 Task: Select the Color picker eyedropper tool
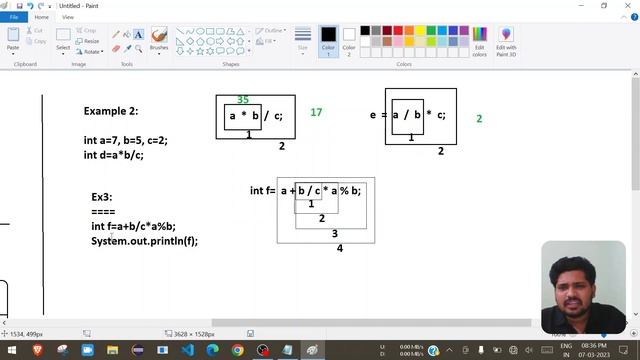click(x=127, y=49)
